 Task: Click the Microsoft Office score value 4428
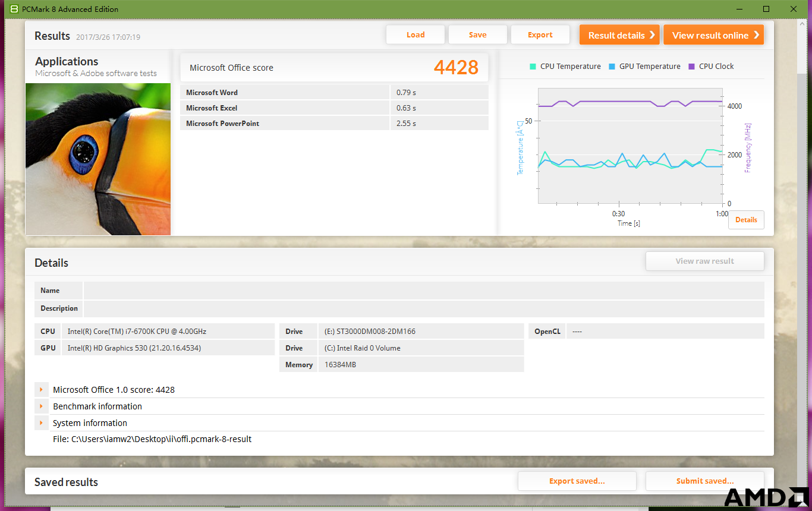[456, 67]
